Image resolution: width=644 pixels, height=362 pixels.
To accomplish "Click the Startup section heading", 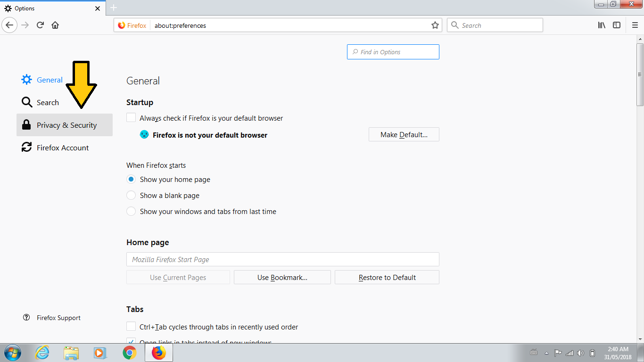I will (140, 102).
